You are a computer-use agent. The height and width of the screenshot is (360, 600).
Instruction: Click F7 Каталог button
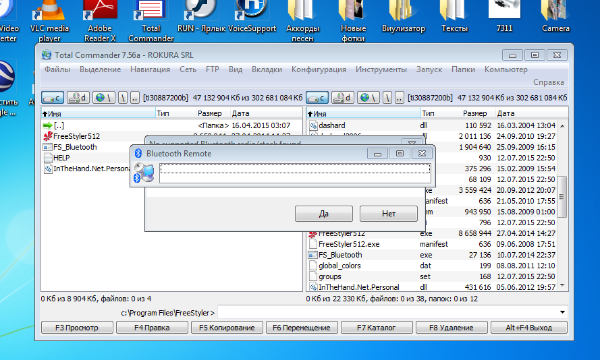click(377, 327)
